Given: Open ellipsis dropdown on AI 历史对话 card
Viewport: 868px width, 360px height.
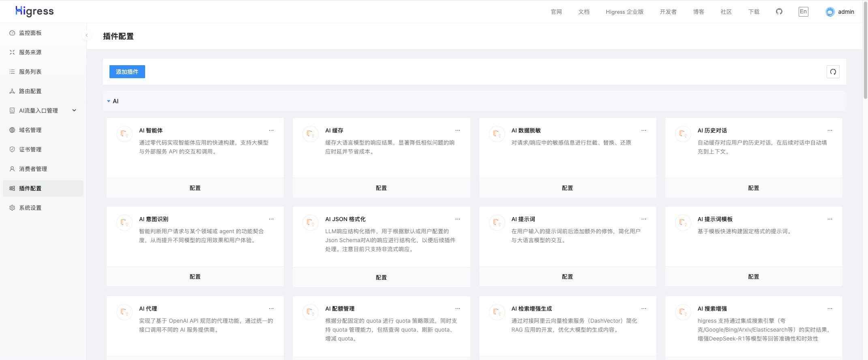Looking at the screenshot, I should 829,130.
